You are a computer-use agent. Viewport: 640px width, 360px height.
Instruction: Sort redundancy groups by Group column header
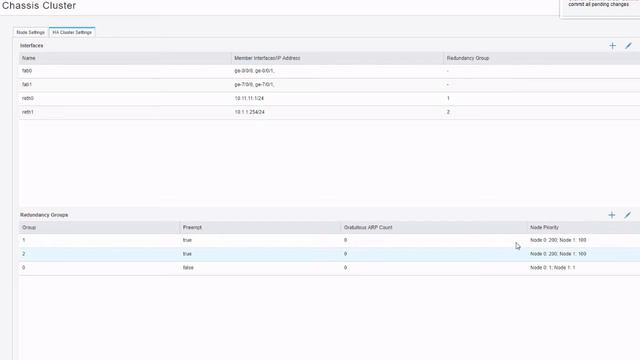click(x=99, y=227)
